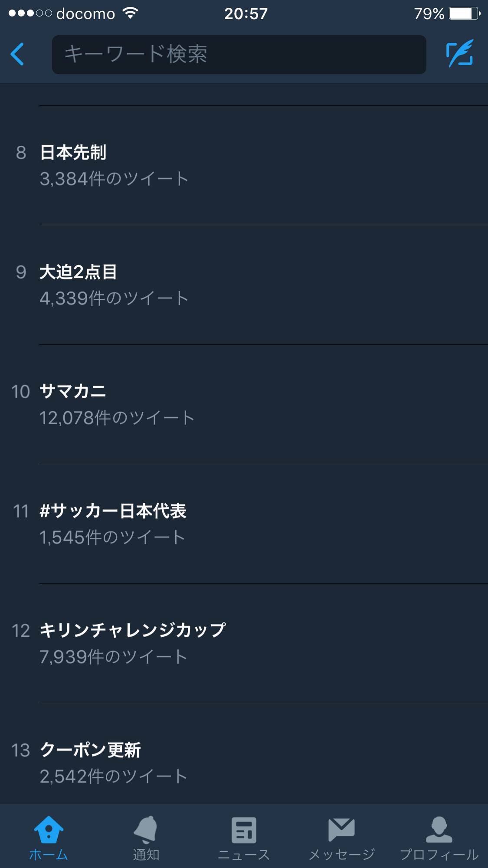Viewport: 488px width, 868px height.
Task: Switch to the ニュース tab label
Action: [x=244, y=855]
